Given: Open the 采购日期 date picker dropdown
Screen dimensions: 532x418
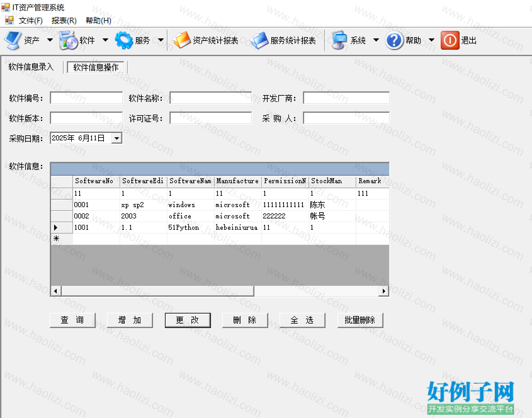Looking at the screenshot, I should 117,138.
